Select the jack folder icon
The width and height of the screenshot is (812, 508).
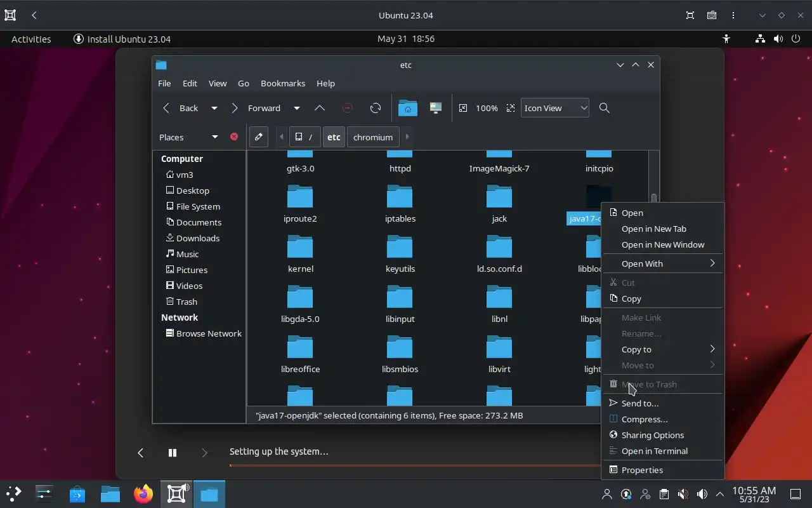(x=499, y=197)
